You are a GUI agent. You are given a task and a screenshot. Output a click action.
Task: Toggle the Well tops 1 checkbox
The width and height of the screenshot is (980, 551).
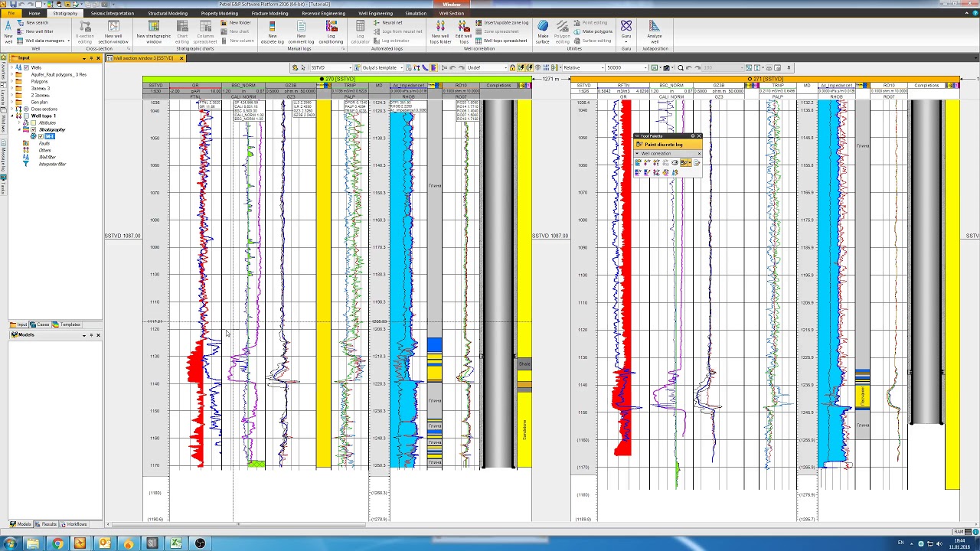pos(26,116)
